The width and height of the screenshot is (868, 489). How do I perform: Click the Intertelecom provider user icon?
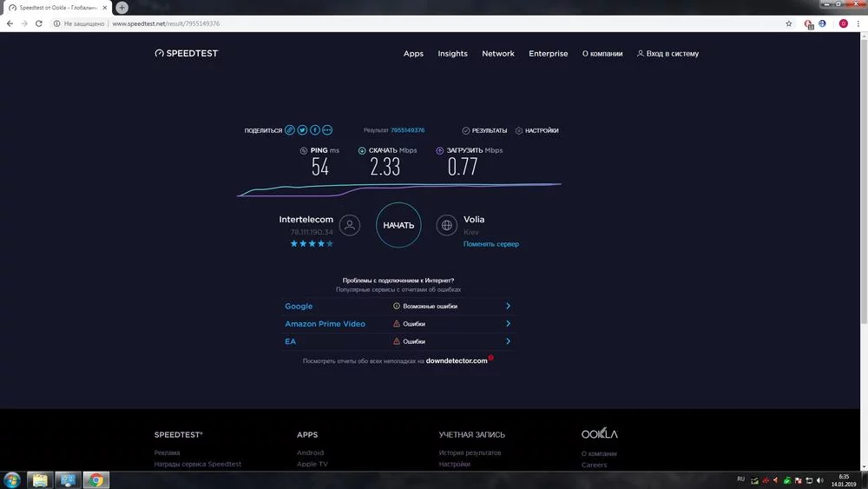[x=349, y=225]
